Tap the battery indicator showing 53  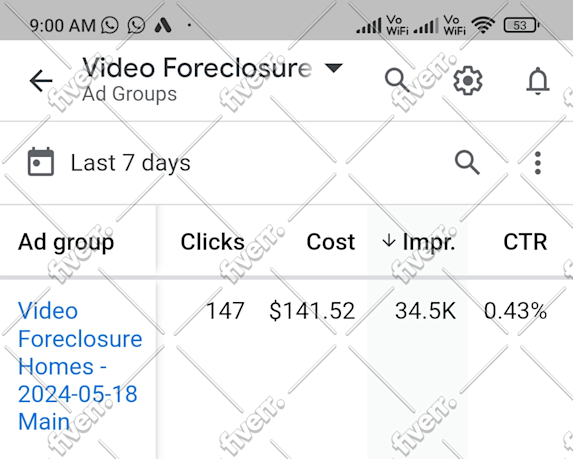pyautogui.click(x=521, y=25)
